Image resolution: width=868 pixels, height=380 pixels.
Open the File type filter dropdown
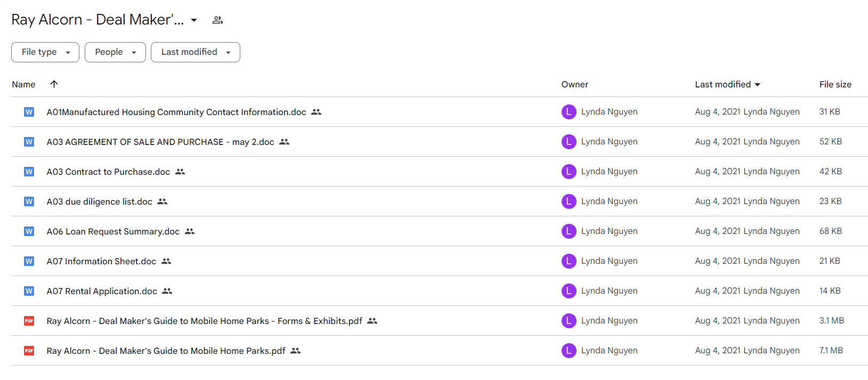pyautogui.click(x=45, y=52)
